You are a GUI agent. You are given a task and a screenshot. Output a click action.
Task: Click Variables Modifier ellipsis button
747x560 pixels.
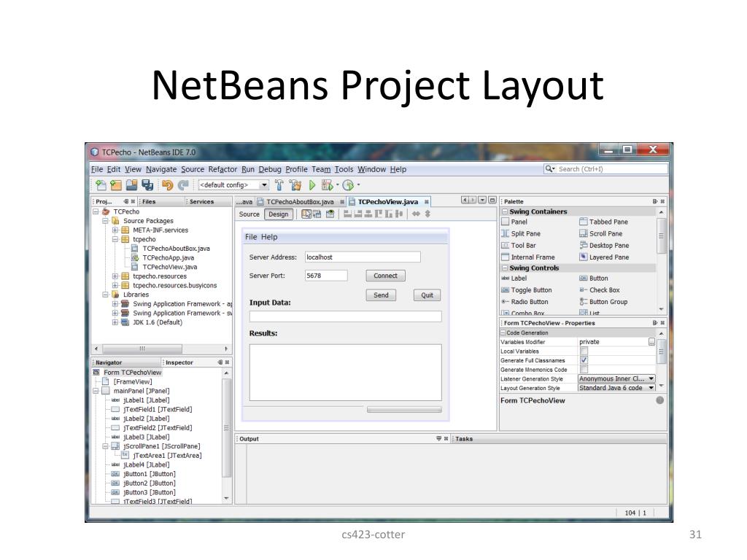pos(651,342)
